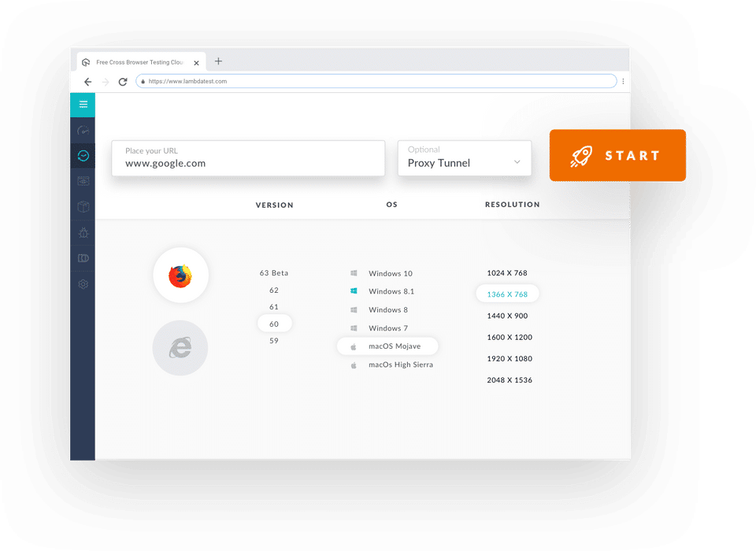Pick resolution 1440 X 900
This screenshot has width=756, height=551.
(x=507, y=316)
